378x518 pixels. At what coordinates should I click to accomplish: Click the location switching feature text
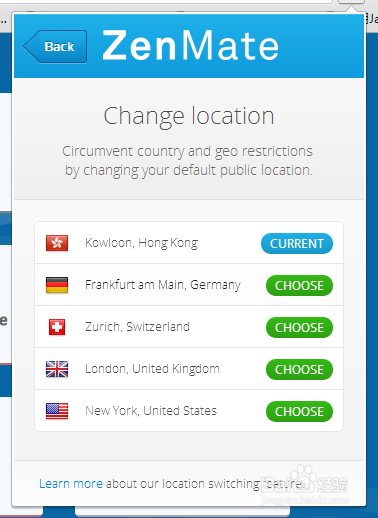pos(203,484)
